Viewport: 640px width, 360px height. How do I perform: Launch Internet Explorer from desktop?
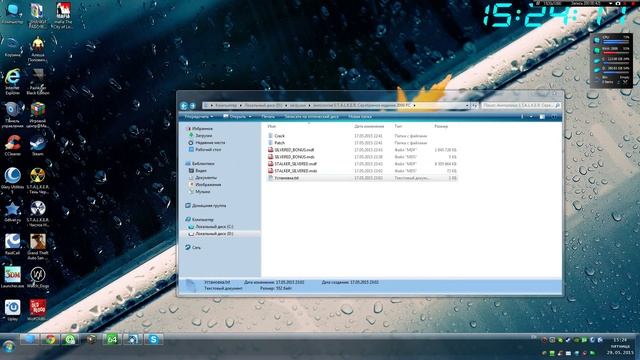click(12, 81)
